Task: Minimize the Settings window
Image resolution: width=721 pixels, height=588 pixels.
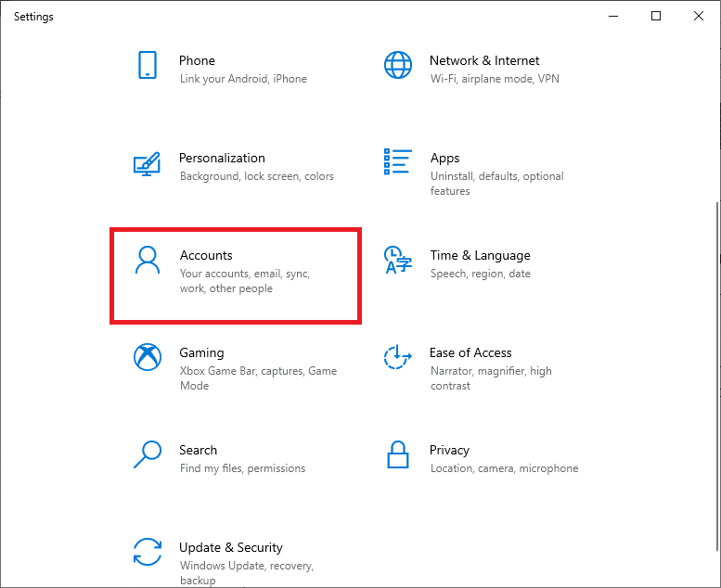Action: tap(613, 16)
